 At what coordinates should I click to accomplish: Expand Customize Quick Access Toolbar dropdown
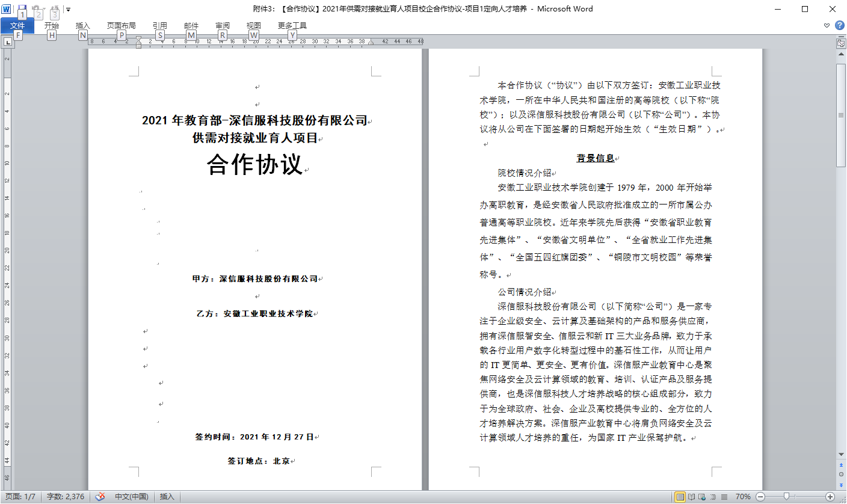pos(68,9)
